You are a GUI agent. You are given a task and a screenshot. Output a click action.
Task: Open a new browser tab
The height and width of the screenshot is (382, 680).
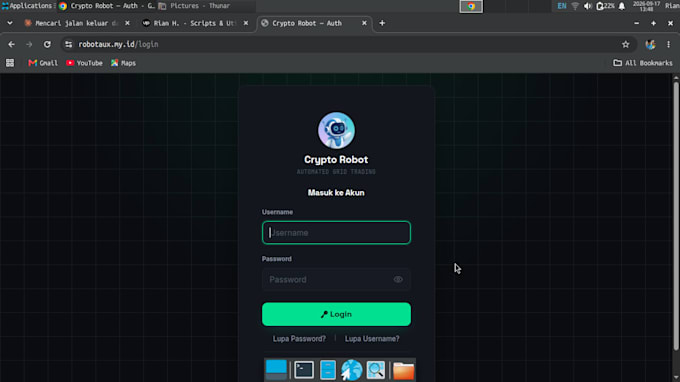click(382, 23)
